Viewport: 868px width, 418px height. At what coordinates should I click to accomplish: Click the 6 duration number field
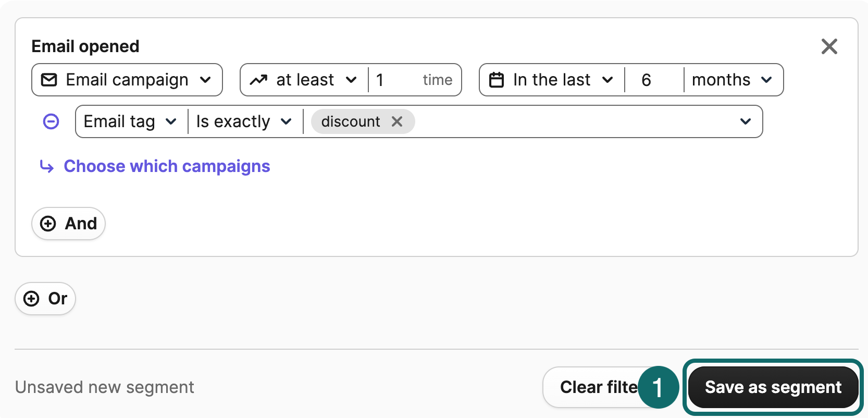coord(654,80)
